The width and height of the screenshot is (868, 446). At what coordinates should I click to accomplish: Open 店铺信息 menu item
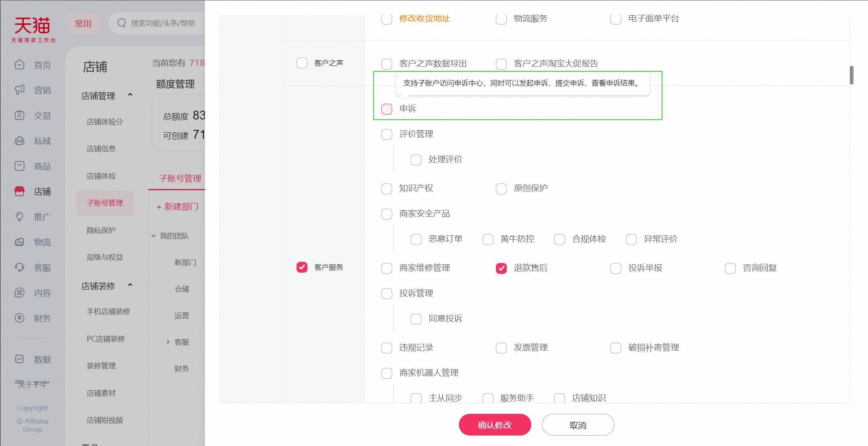pos(101,148)
